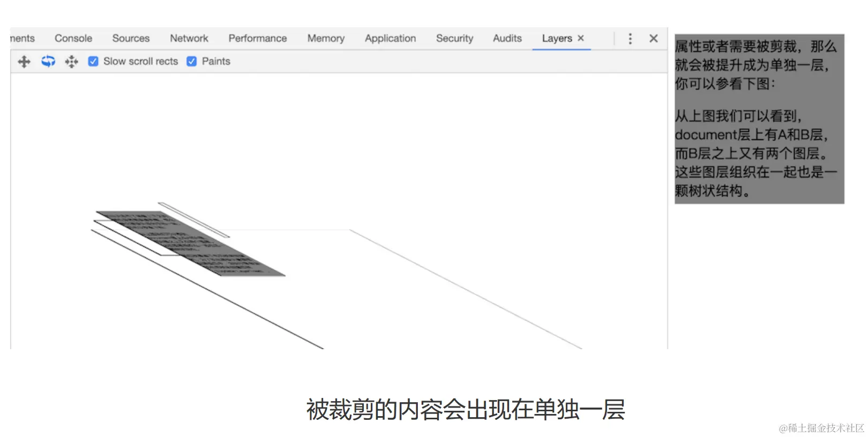Switch to the Memory tab
This screenshot has width=868, height=437.
(326, 39)
